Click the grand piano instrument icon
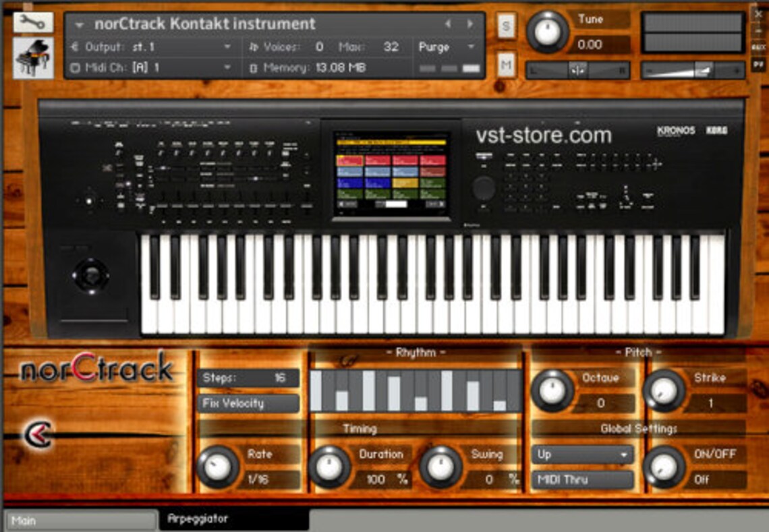This screenshot has width=769, height=532. coord(33,57)
